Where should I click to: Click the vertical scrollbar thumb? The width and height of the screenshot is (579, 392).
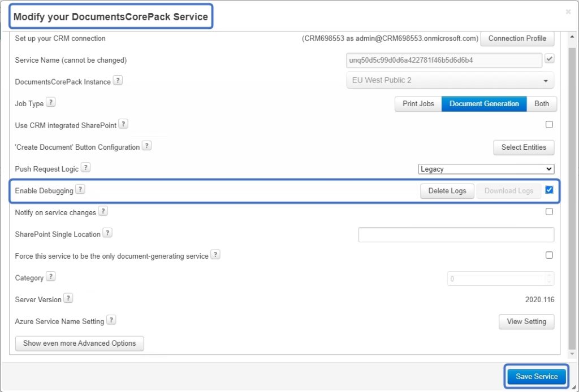click(x=572, y=197)
